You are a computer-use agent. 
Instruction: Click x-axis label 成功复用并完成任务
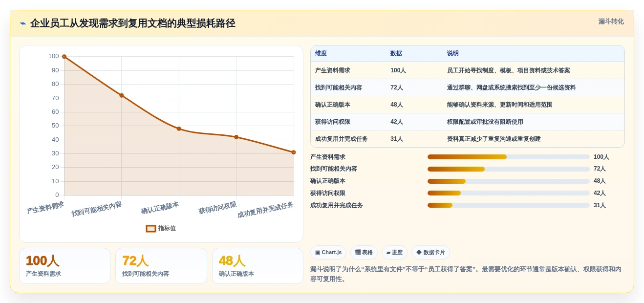click(x=265, y=210)
